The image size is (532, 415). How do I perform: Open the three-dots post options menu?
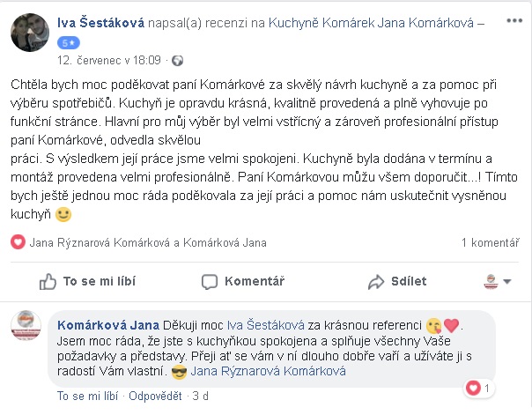click(x=514, y=21)
